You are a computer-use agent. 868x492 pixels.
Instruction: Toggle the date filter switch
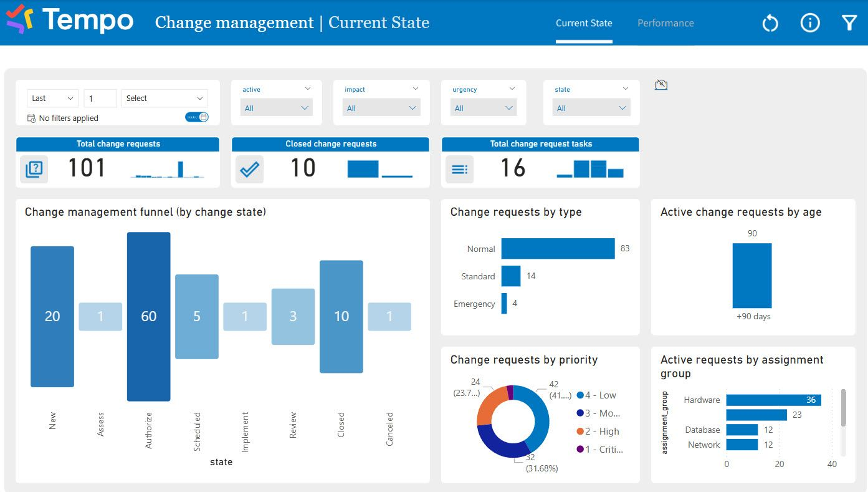pos(197,117)
